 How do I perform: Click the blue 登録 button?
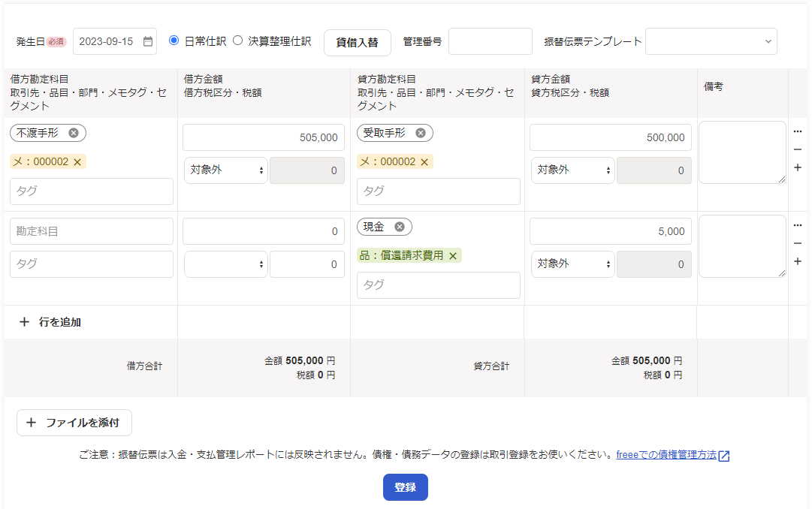(406, 487)
